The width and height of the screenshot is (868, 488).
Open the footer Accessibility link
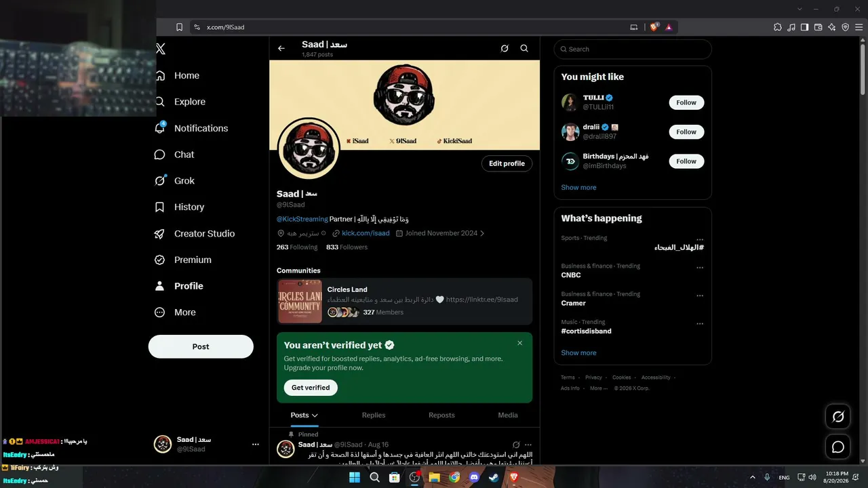tap(656, 378)
